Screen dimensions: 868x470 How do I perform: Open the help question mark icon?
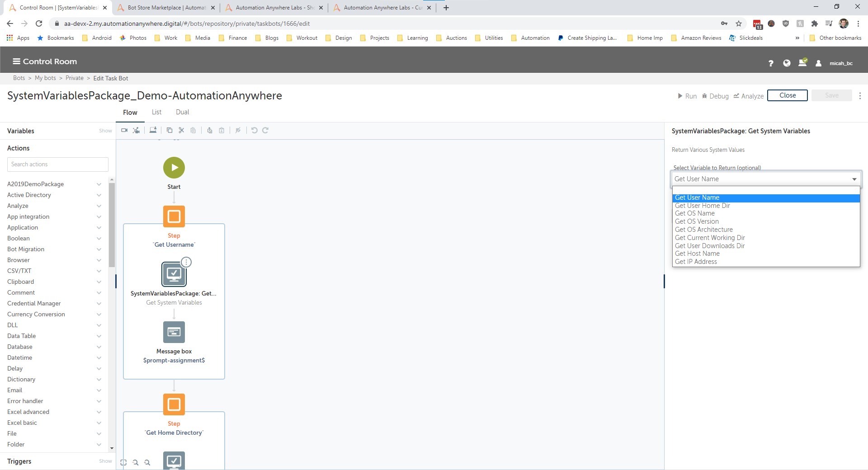(x=771, y=63)
